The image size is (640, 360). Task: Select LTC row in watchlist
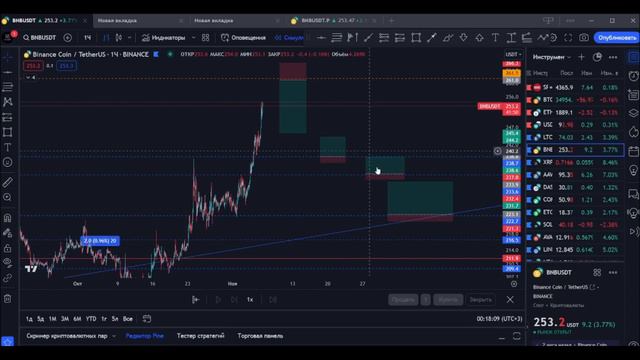(x=575, y=138)
